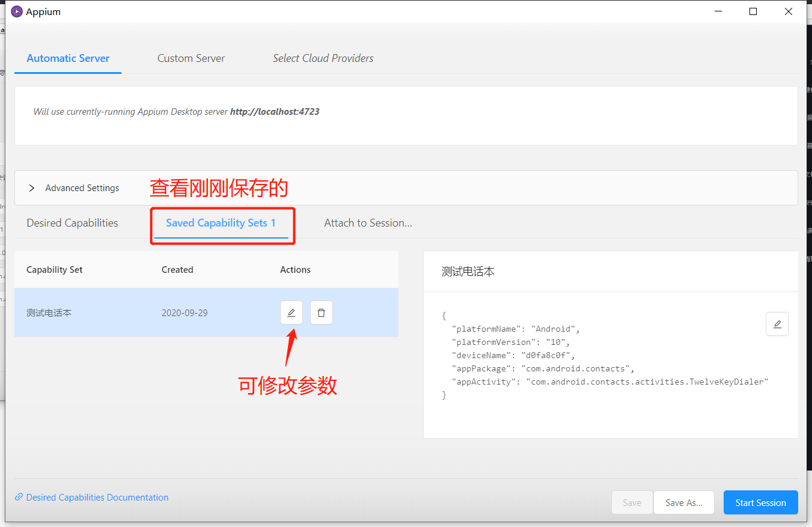Viewport: 812px width, 527px height.
Task: Edit raw JSON of 测试电话本 capabilities
Action: pyautogui.click(x=777, y=324)
